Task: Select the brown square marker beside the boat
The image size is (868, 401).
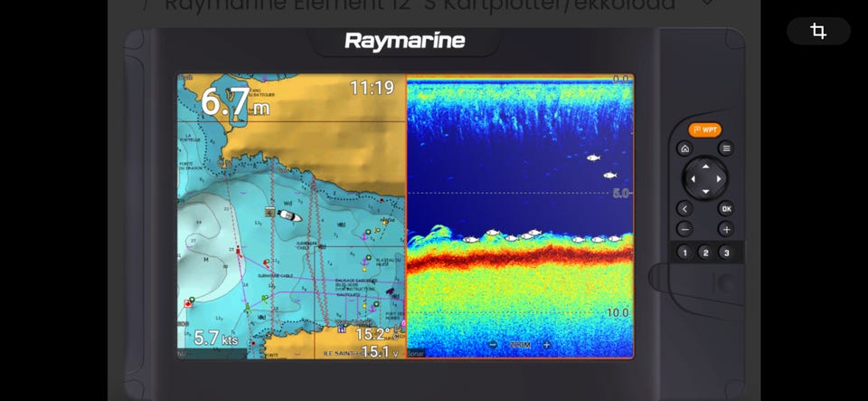Action: pyautogui.click(x=270, y=212)
